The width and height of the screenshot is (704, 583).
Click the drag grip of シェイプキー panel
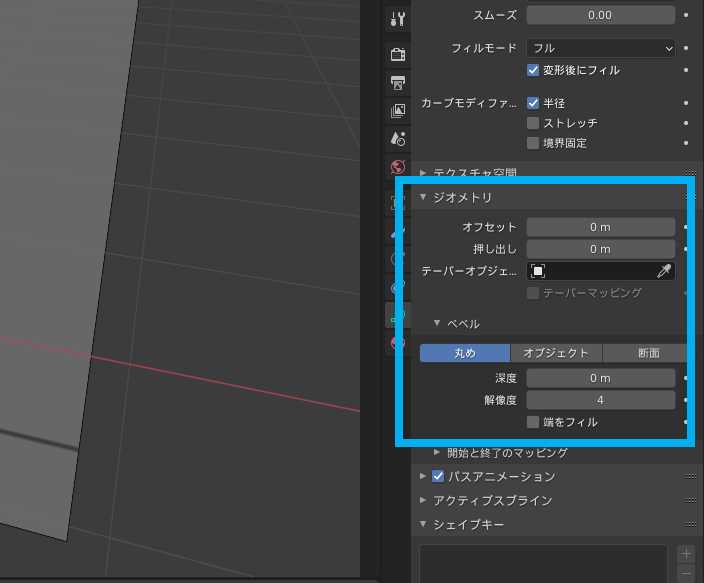click(691, 524)
